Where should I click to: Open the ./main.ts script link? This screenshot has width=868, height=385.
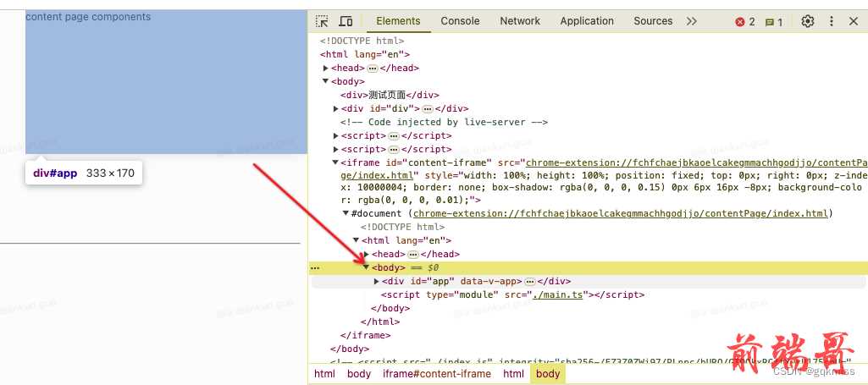tap(557, 294)
